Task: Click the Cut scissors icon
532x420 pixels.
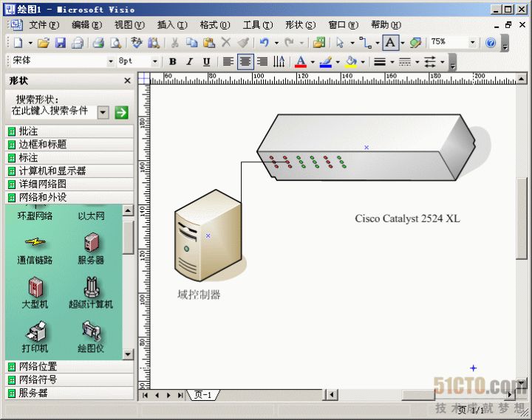Action: click(174, 43)
